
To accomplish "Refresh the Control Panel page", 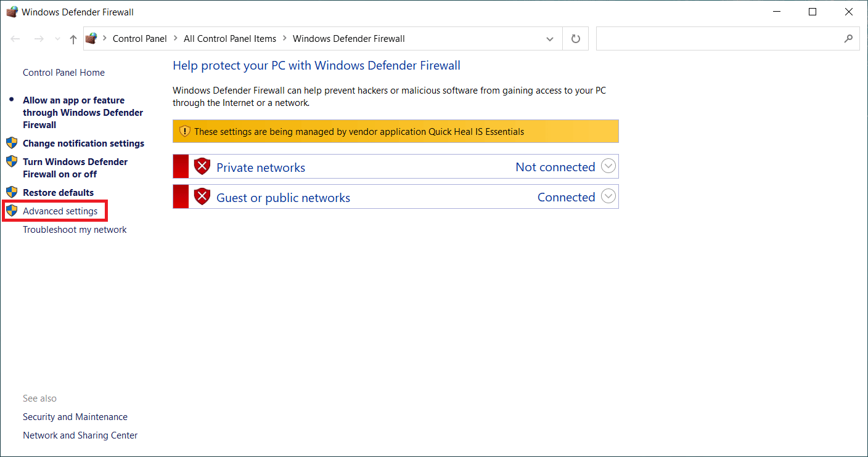I will 576,39.
